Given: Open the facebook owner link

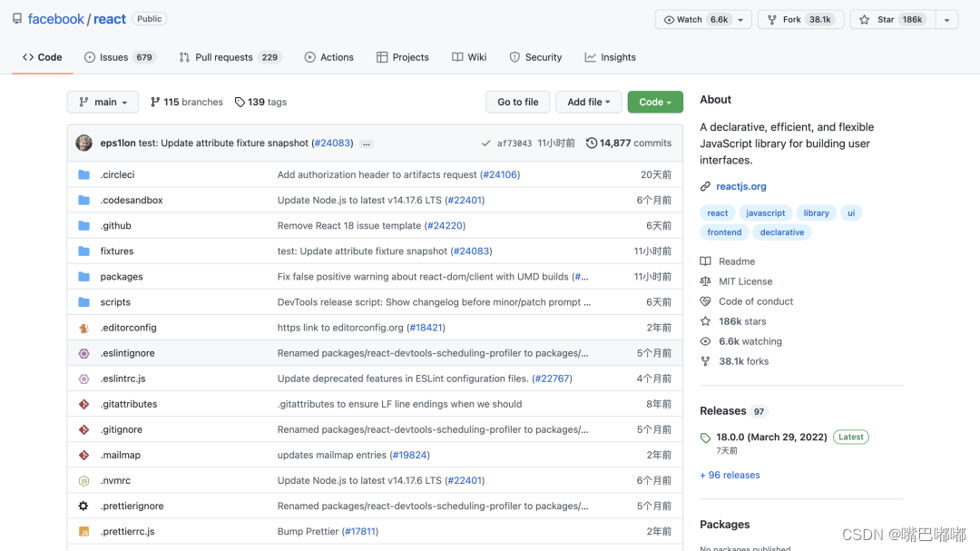Looking at the screenshot, I should (55, 19).
